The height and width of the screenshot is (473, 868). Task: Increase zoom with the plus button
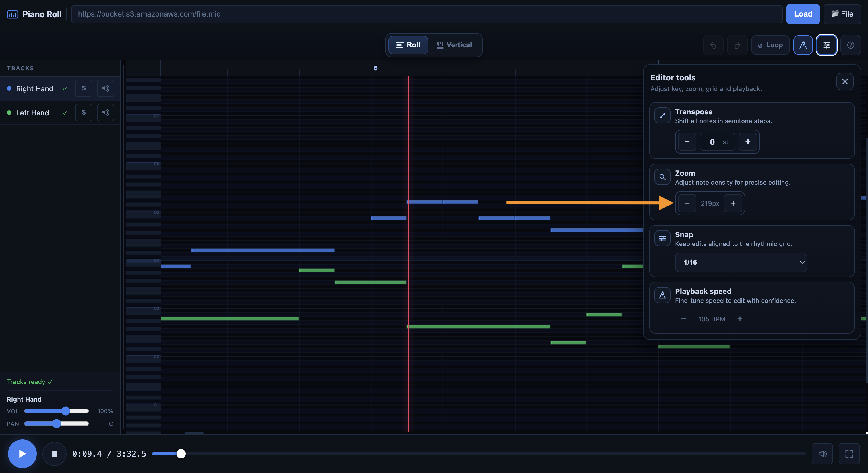(x=733, y=203)
